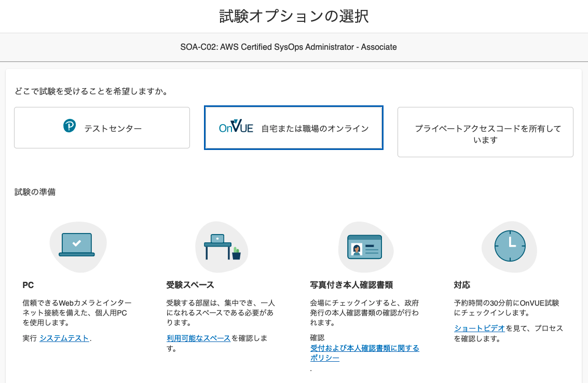This screenshot has height=383, width=588.
Task: Open 受付および本人確認書類に関するポリシー link
Action: [x=364, y=353]
